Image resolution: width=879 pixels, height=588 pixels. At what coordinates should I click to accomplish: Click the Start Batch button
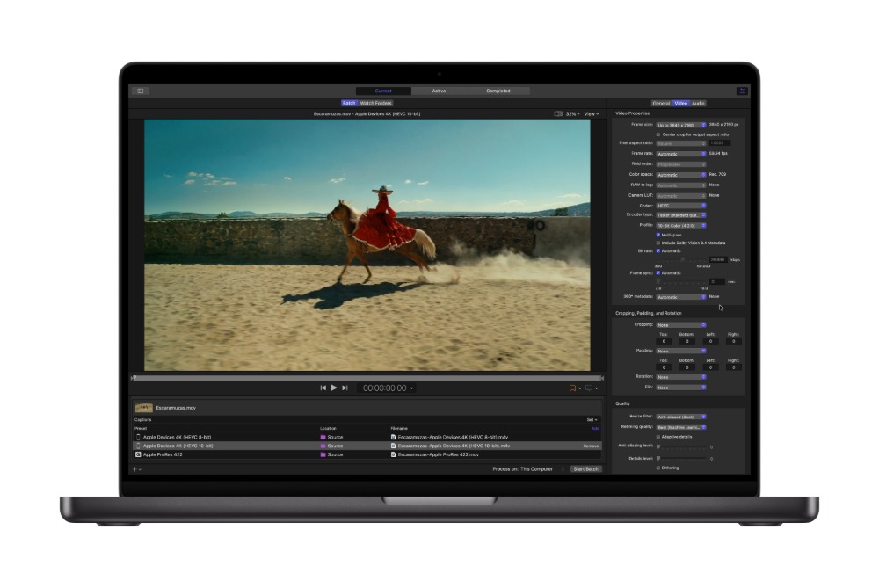pos(586,468)
